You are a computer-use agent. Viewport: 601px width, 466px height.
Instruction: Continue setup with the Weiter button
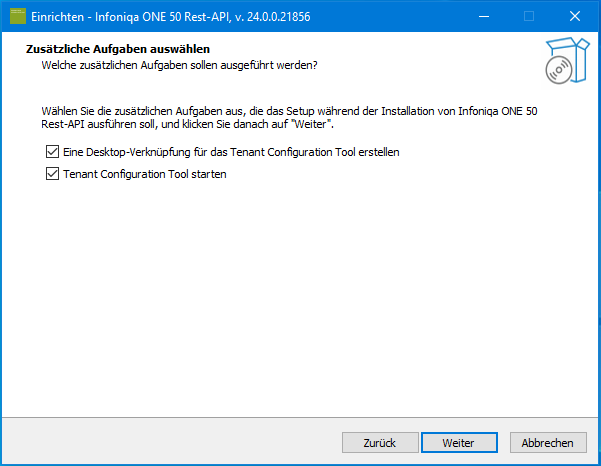coord(459,443)
